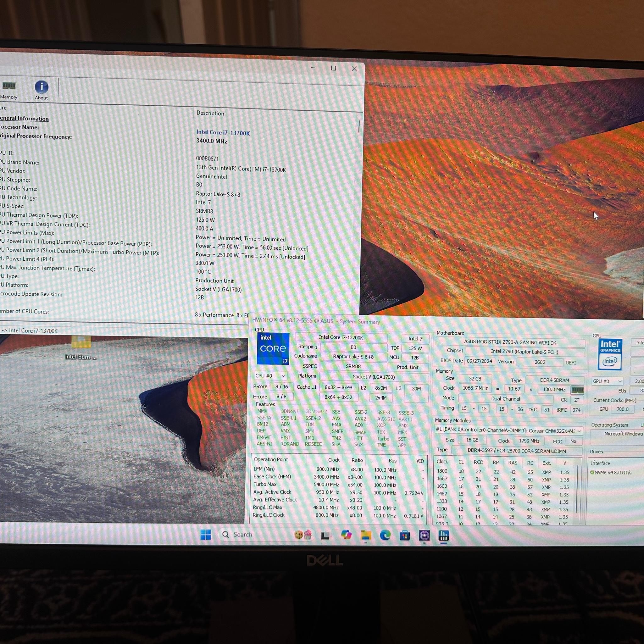The height and width of the screenshot is (644, 644).
Task: Open Microsoft Store from the taskbar
Action: click(405, 536)
